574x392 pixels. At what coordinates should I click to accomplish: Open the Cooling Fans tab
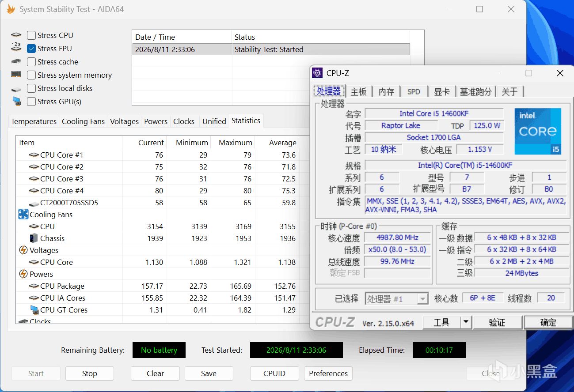83,121
